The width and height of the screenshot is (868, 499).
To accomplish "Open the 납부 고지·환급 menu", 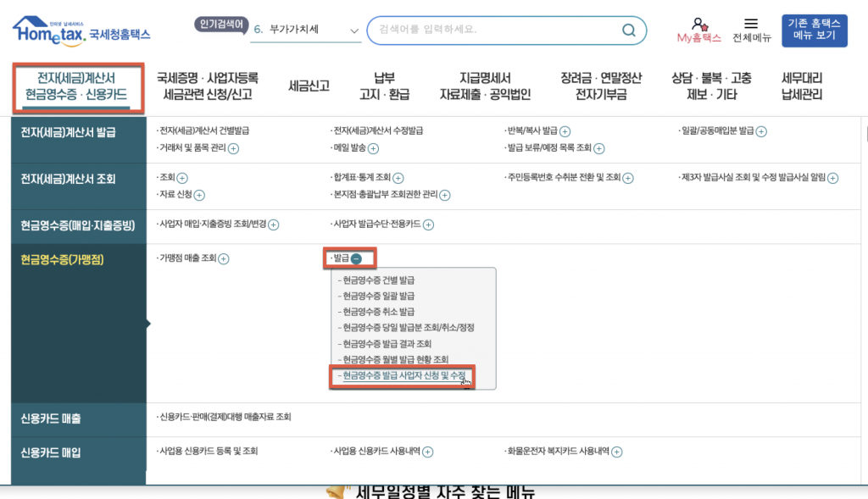I will (384, 86).
